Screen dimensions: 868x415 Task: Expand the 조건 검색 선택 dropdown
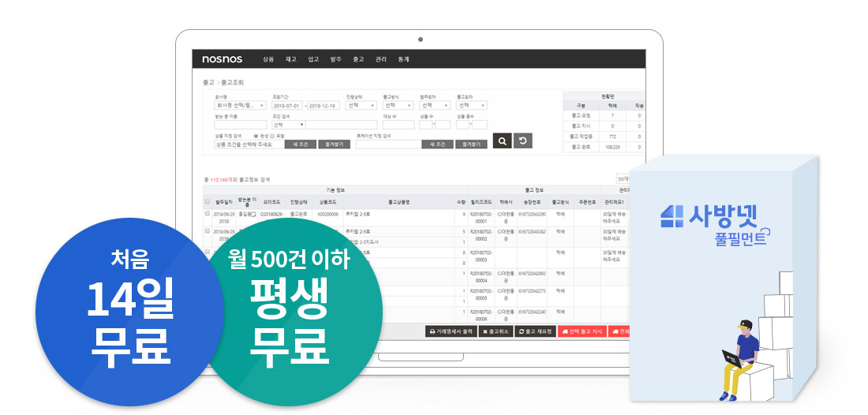coord(288,125)
